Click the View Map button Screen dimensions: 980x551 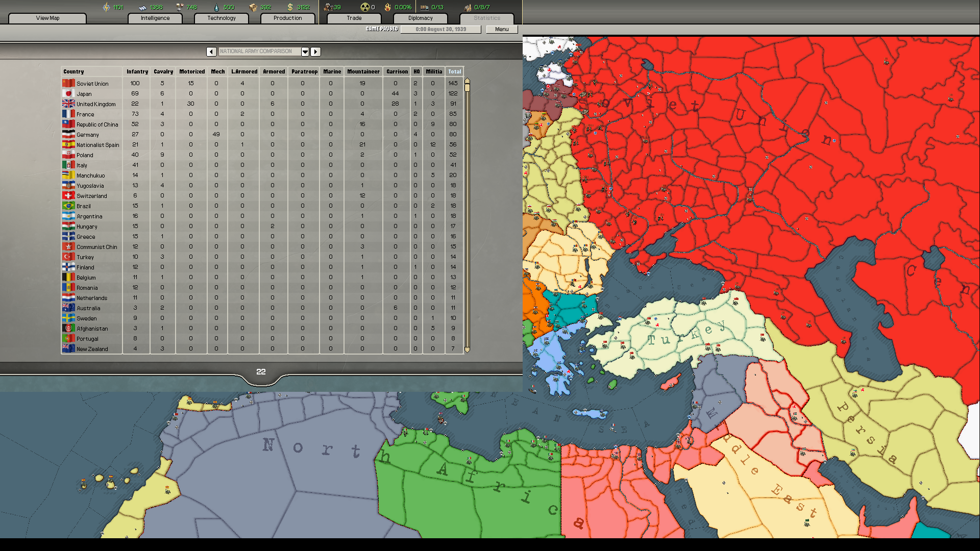(x=47, y=18)
